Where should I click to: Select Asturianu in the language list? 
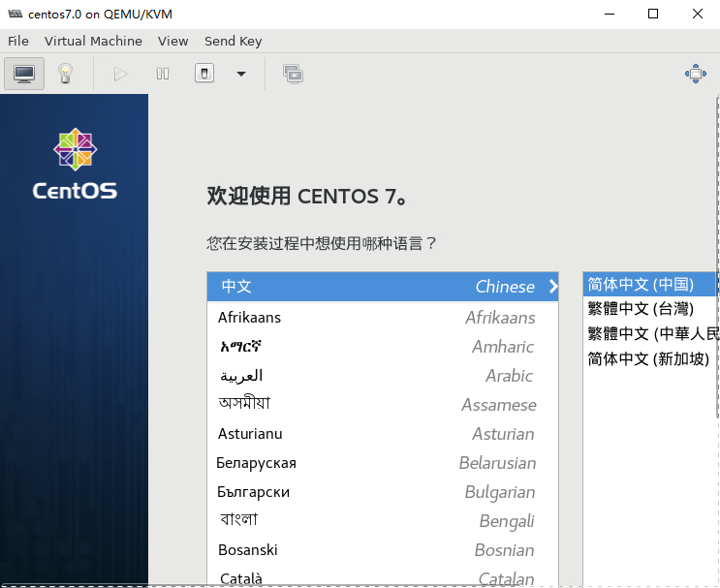[x=383, y=434]
